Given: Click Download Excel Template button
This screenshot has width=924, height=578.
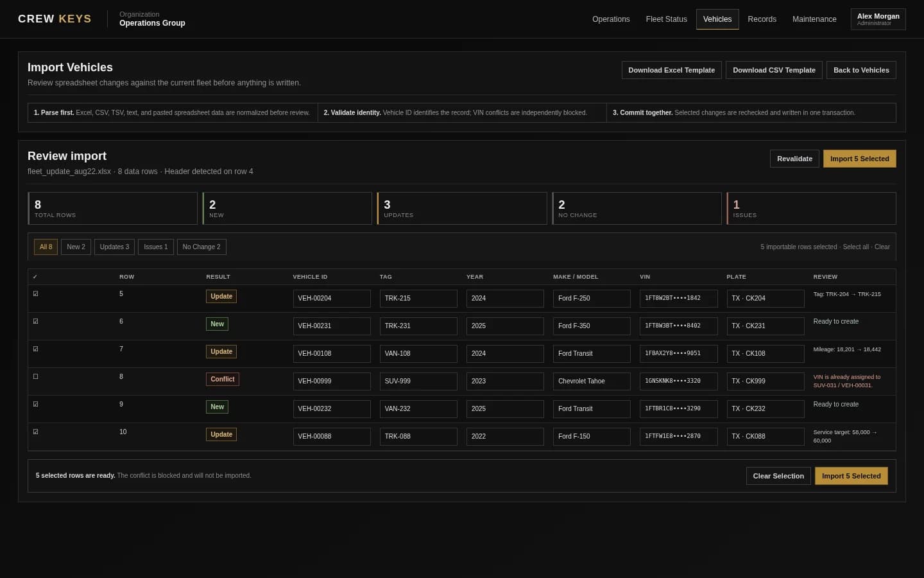Looking at the screenshot, I should pyautogui.click(x=671, y=70).
